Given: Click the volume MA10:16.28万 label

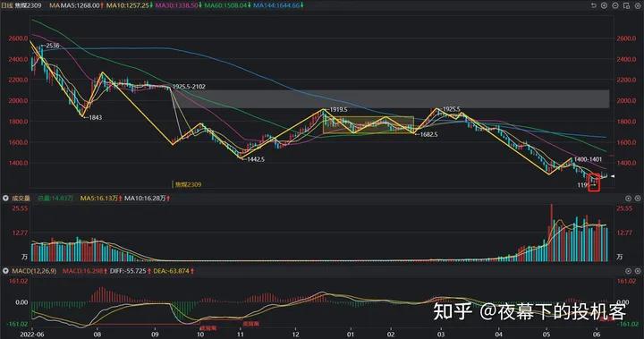Looking at the screenshot, I should tap(145, 198).
